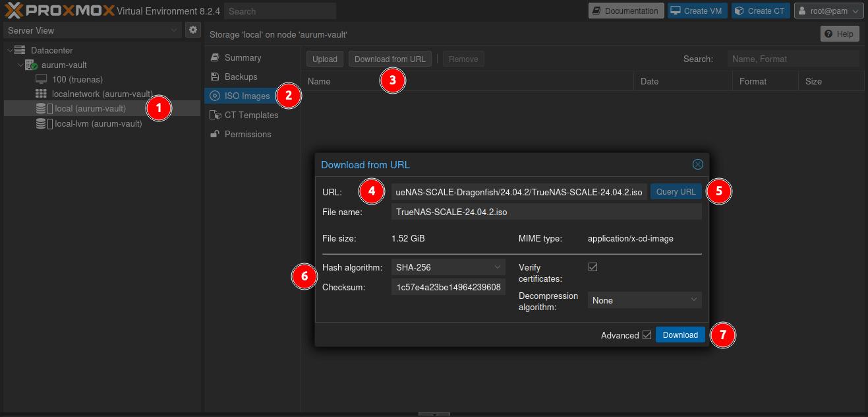This screenshot has height=417, width=868.
Task: Close the Download from URL dialog
Action: pos(697,164)
